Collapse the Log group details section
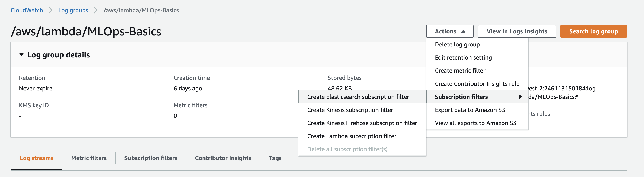The height and width of the screenshot is (177, 644). (22, 54)
